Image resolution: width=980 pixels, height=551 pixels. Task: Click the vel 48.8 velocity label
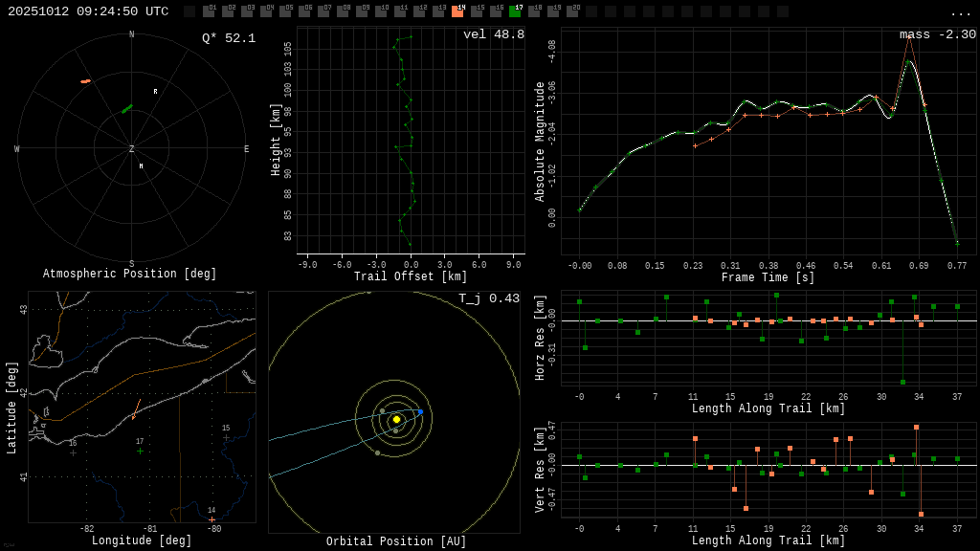point(493,34)
